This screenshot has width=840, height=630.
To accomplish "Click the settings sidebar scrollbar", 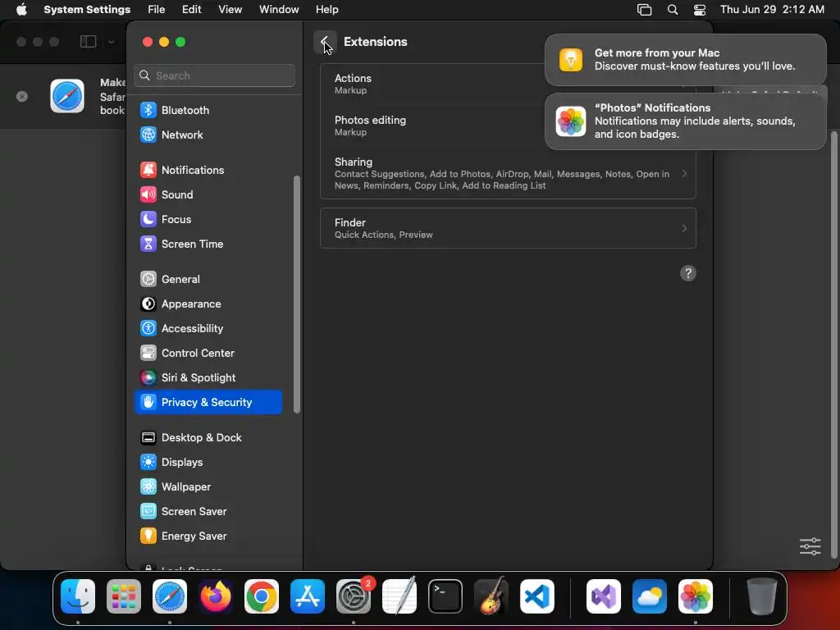I will pos(297,294).
